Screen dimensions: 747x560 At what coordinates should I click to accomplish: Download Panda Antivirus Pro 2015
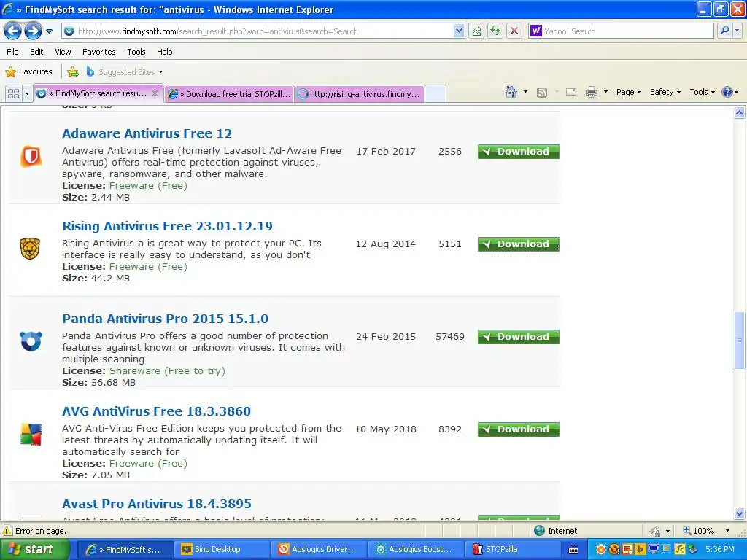[x=519, y=337]
